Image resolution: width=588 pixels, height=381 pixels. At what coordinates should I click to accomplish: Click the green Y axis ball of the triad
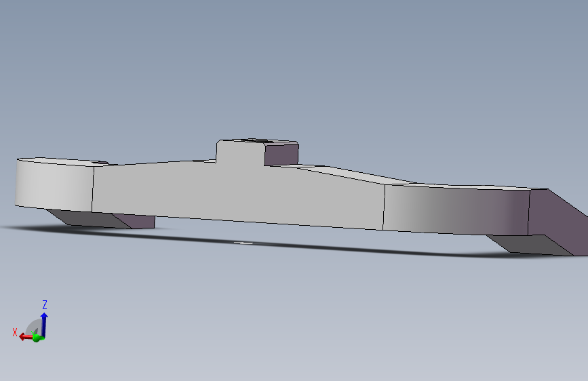coord(37,338)
